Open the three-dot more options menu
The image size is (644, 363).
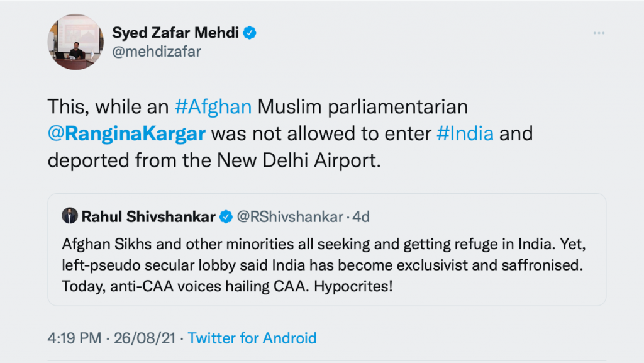coord(598,32)
